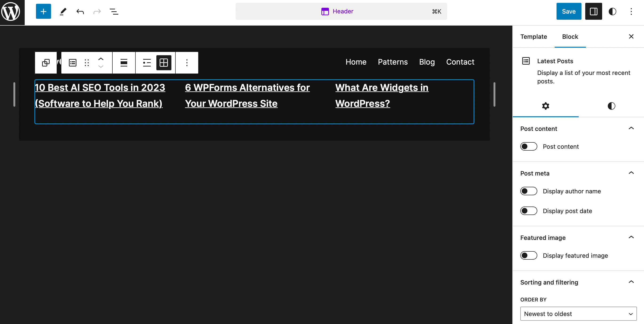The width and height of the screenshot is (644, 324).
Task: Collapse the Post meta section
Action: (x=632, y=173)
